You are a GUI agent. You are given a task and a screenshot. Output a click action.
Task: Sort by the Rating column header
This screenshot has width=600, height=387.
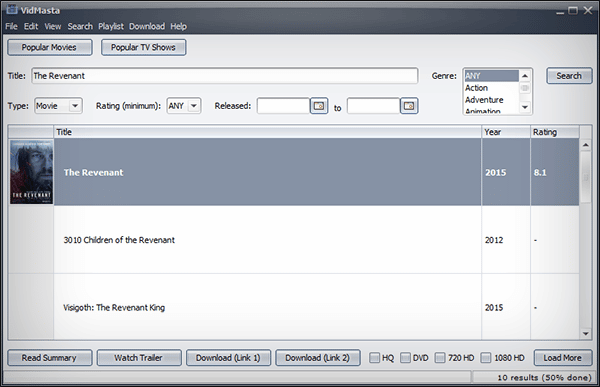pyautogui.click(x=555, y=132)
